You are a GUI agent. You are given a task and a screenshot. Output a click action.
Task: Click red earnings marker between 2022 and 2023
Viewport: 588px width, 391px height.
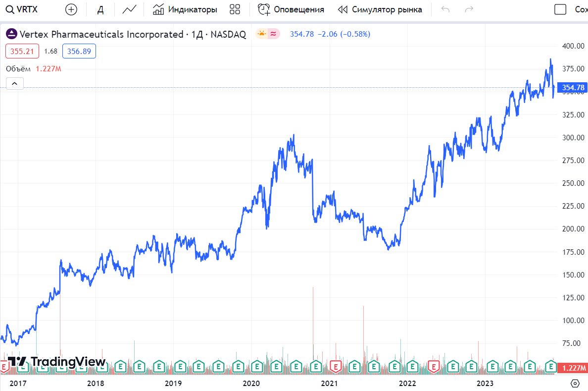434,367
